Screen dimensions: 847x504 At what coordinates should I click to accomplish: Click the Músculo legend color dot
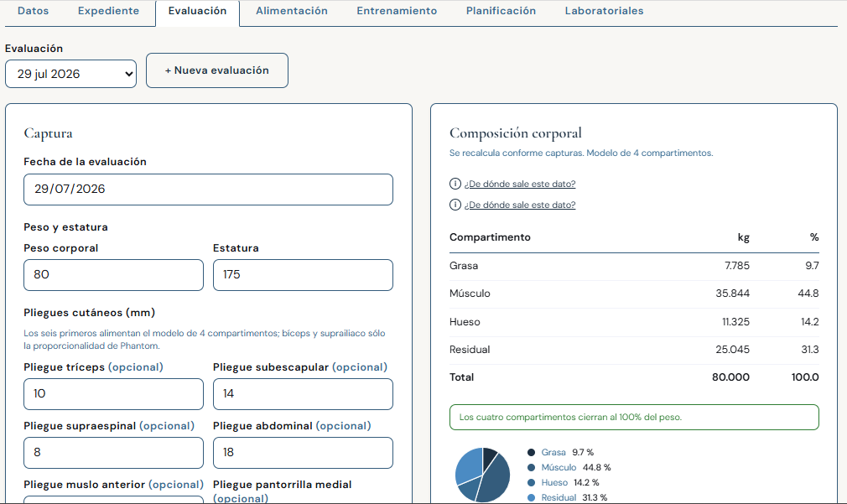(x=532, y=468)
